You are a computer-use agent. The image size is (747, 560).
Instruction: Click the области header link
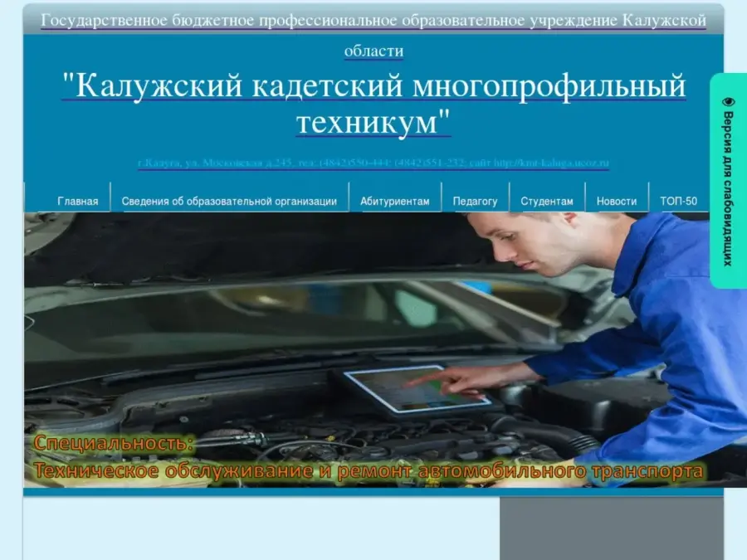coord(373,51)
